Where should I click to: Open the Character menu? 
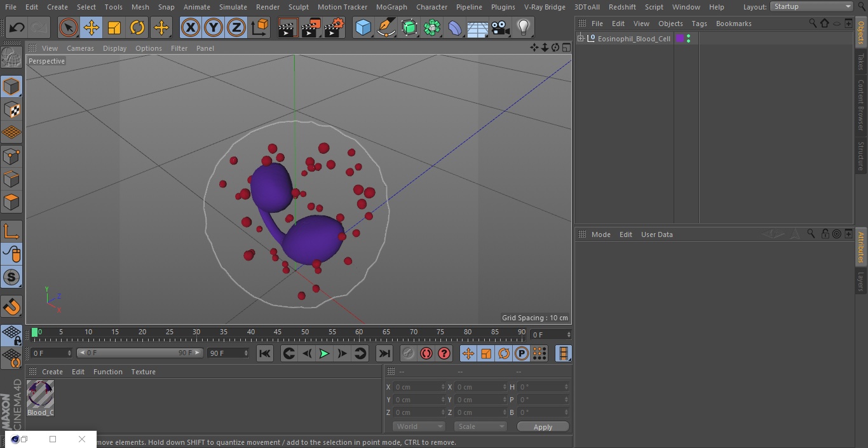pyautogui.click(x=431, y=7)
